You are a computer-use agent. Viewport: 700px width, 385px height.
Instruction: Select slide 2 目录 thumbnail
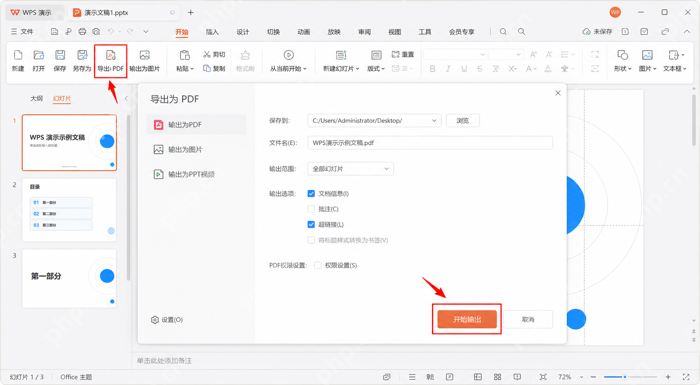69,210
